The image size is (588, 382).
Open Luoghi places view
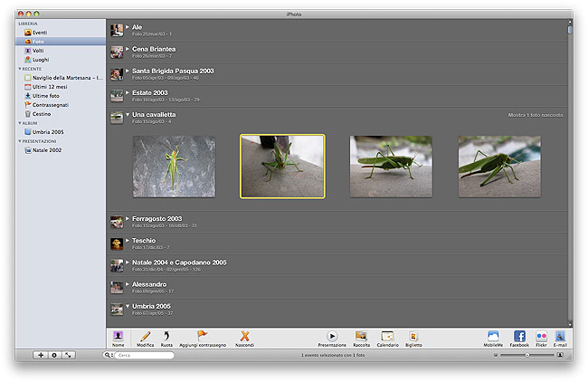coord(37,60)
